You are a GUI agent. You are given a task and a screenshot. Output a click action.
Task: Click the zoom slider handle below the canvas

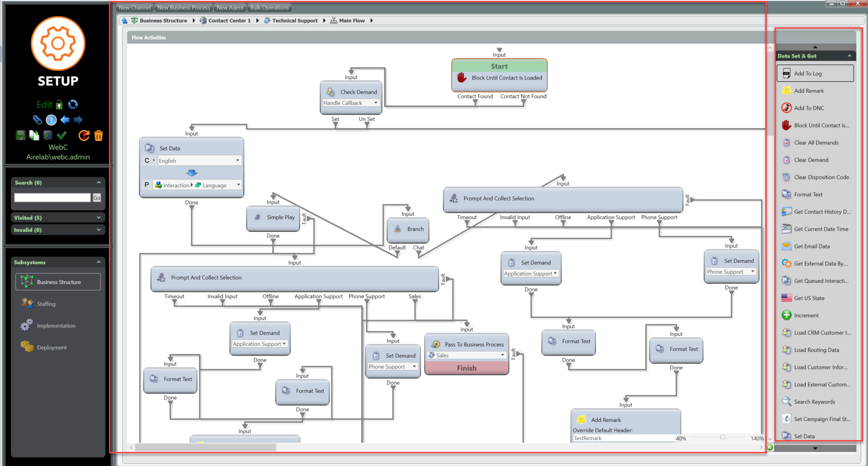click(x=722, y=437)
